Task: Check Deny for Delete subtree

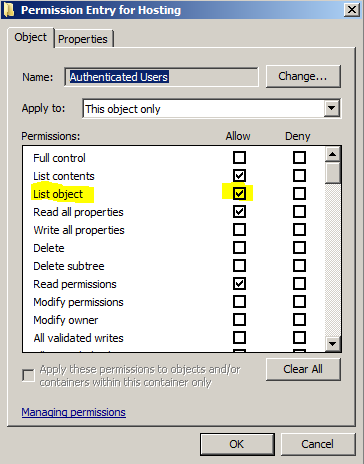Action: coord(299,266)
